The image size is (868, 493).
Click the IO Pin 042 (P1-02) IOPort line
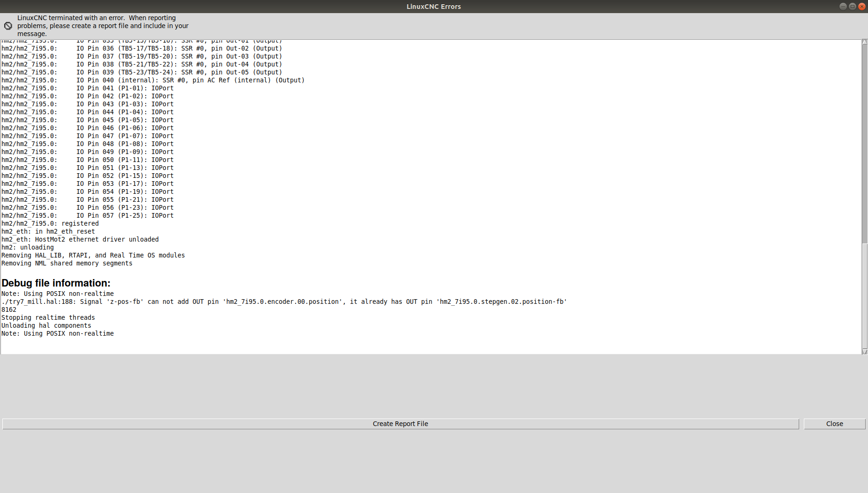click(x=88, y=96)
